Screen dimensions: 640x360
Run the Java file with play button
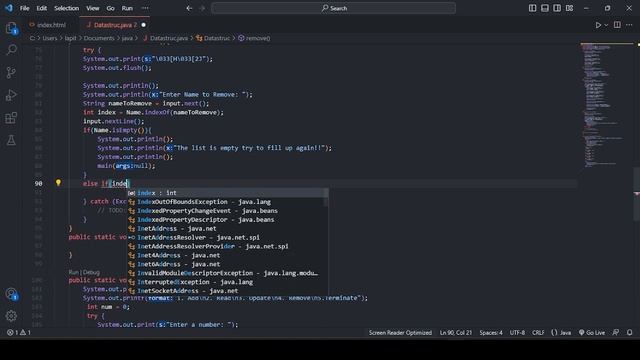coord(598,25)
